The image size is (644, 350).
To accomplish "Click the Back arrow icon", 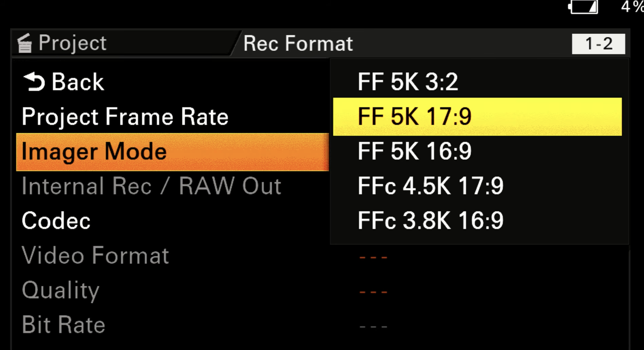I will pos(34,82).
